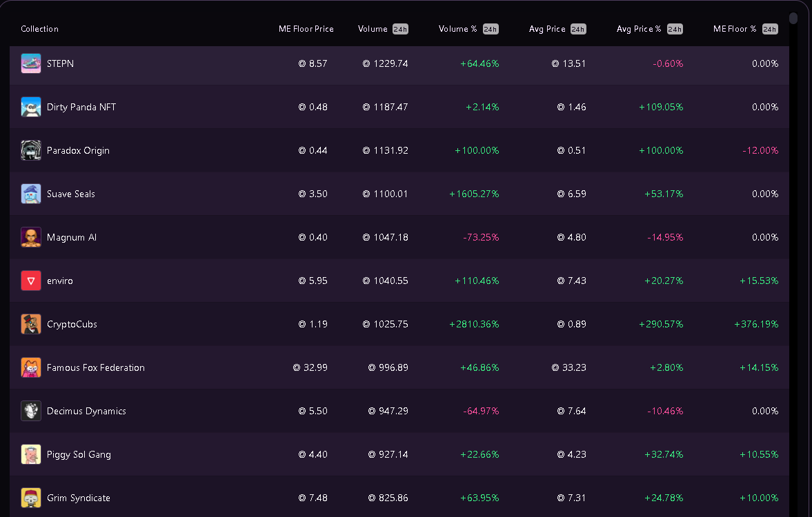This screenshot has height=517, width=812.
Task: Open the enviro collection name link
Action: point(59,281)
